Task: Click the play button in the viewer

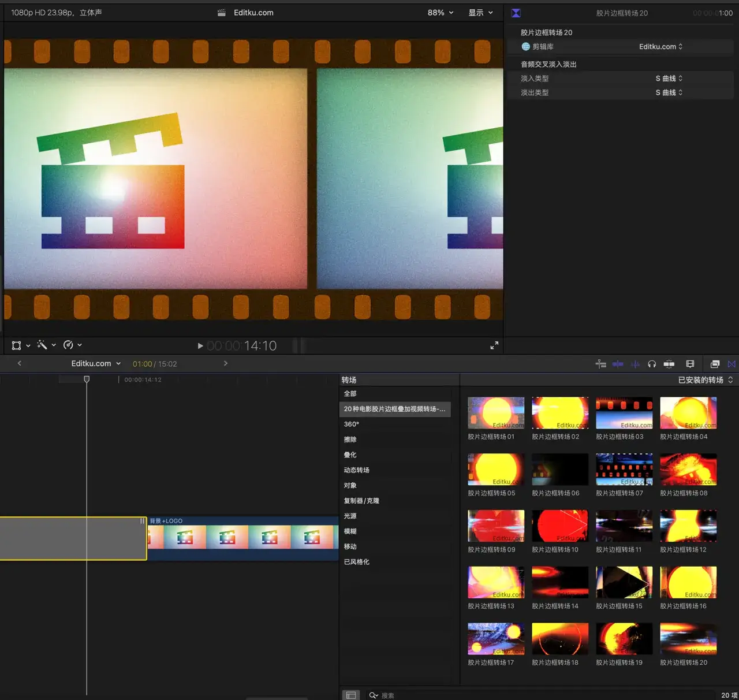Action: 200,346
